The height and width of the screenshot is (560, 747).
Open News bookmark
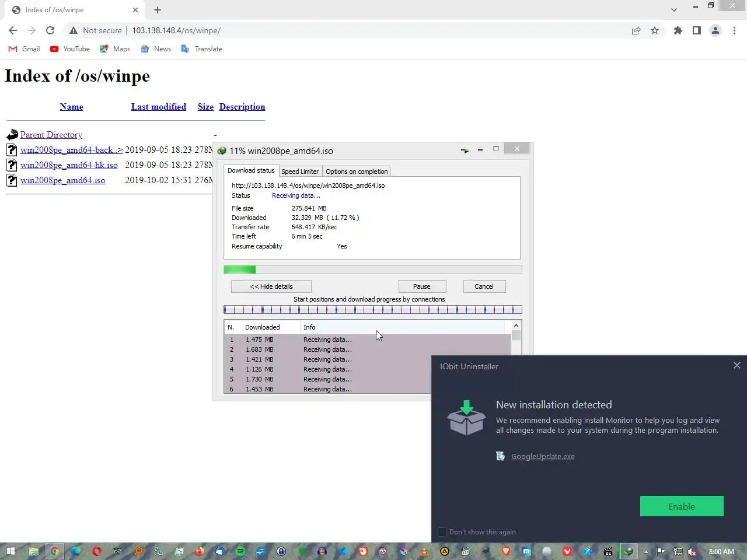click(156, 49)
